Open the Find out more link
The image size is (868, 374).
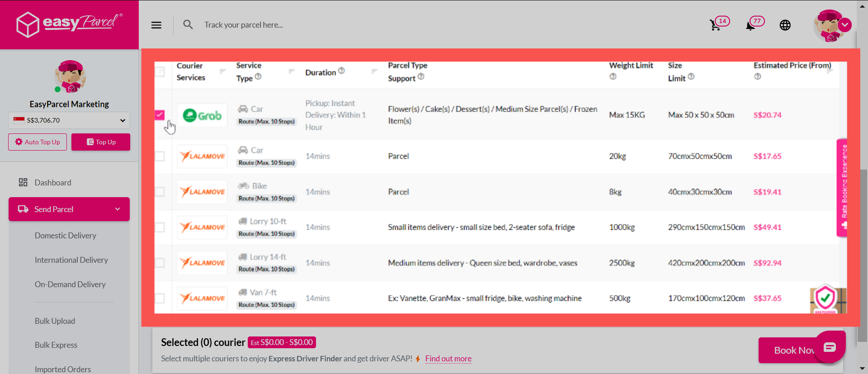(x=448, y=359)
